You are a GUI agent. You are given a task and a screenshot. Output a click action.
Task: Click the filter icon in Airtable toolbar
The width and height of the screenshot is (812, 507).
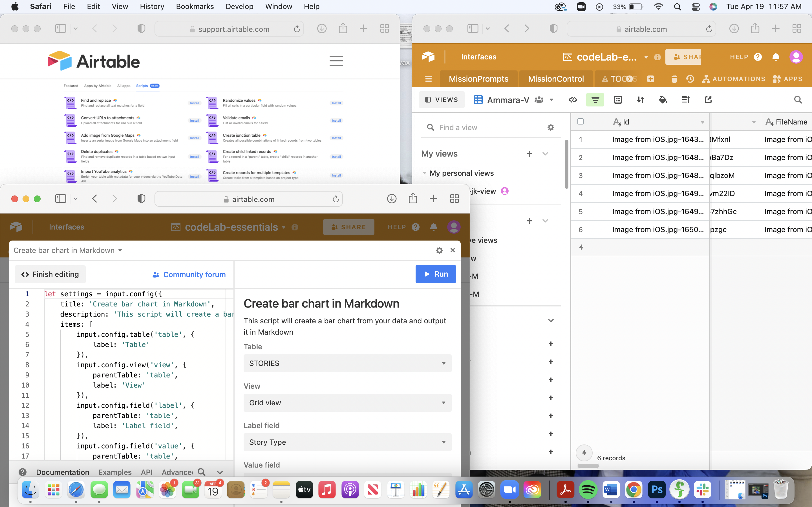tap(595, 100)
